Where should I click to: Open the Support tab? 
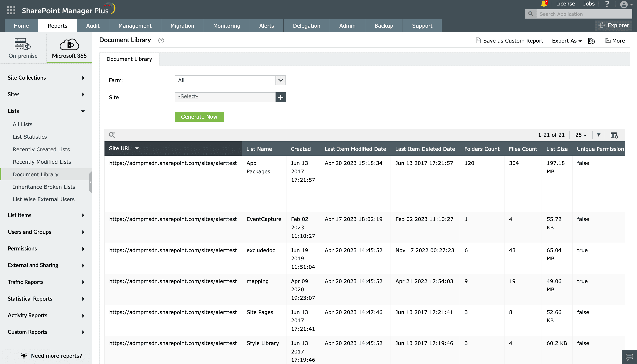422,25
